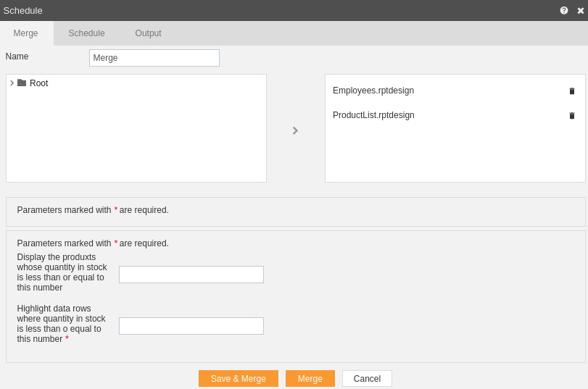Click the orange Merge button

pyautogui.click(x=310, y=379)
